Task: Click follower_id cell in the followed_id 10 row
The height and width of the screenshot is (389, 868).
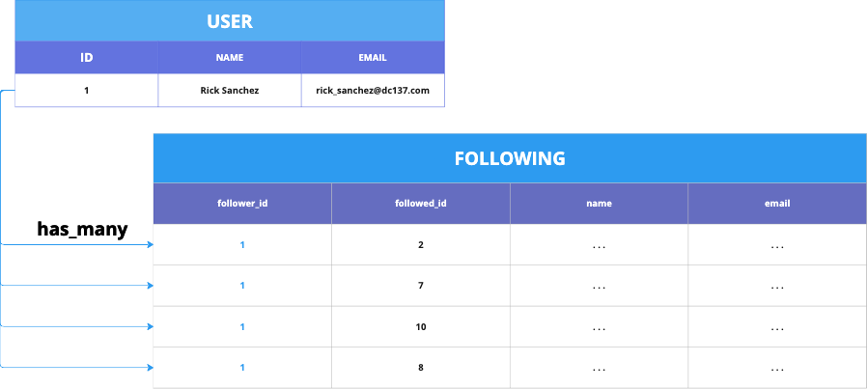Action: click(x=242, y=327)
